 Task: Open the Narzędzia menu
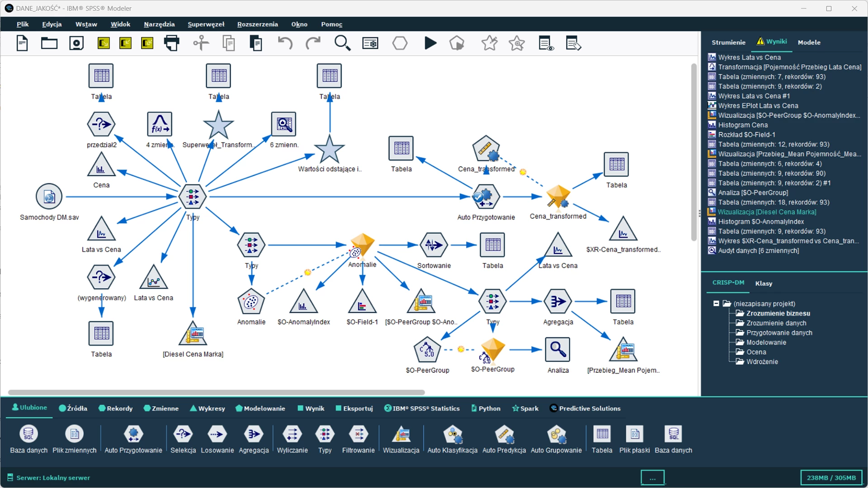[x=159, y=24]
